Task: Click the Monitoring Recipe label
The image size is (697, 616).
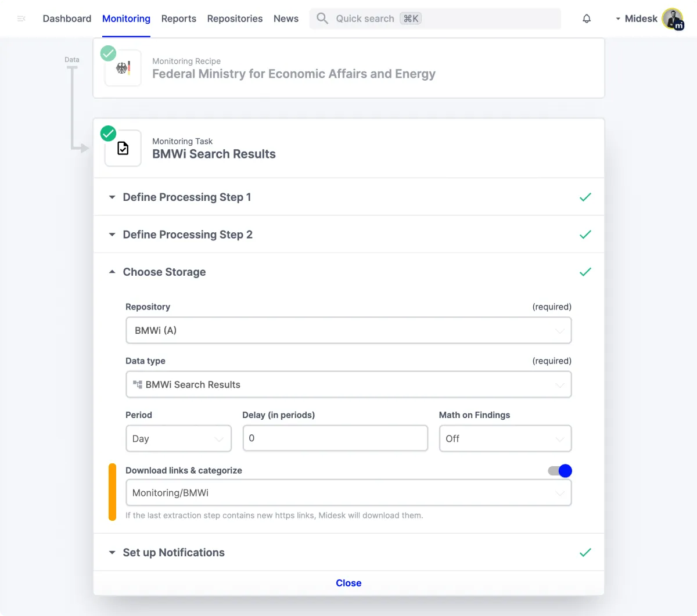Action: (186, 61)
